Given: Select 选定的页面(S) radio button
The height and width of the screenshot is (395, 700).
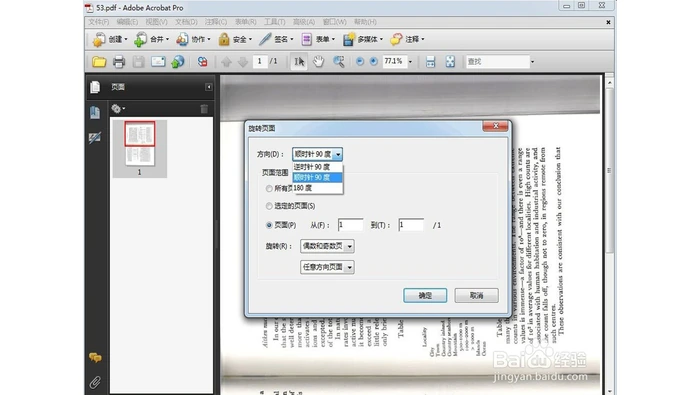Looking at the screenshot, I should pyautogui.click(x=269, y=206).
